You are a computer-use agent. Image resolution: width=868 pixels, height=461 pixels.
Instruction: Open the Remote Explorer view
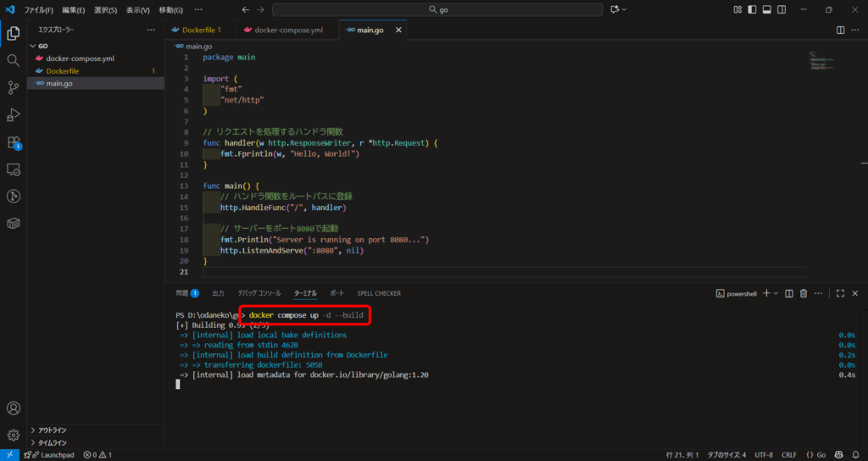14,169
